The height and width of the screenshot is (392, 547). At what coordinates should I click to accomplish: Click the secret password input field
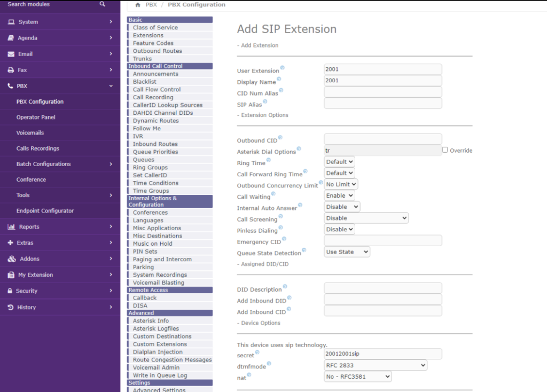coord(382,354)
